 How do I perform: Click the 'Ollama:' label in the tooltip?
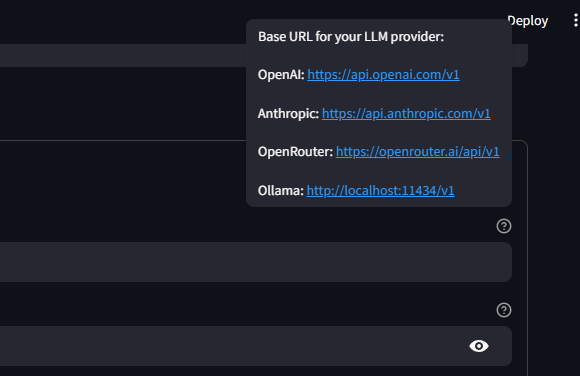[281, 191]
